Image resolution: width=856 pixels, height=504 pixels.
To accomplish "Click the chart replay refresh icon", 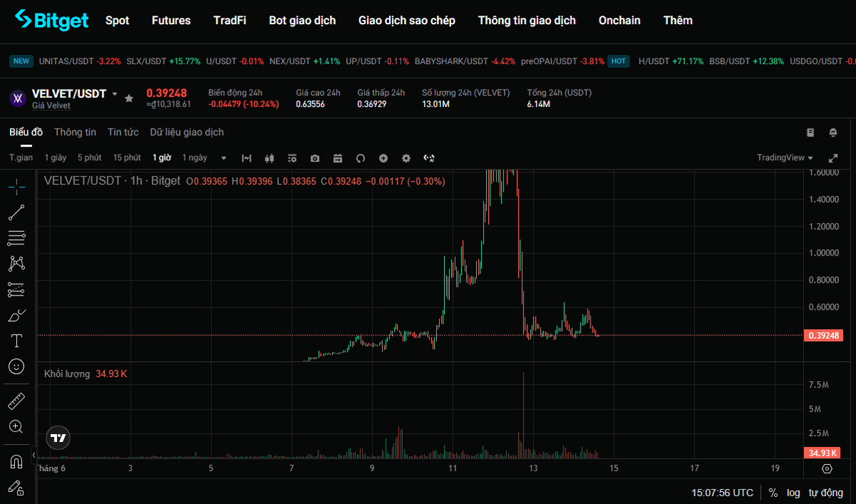I will pos(361,158).
